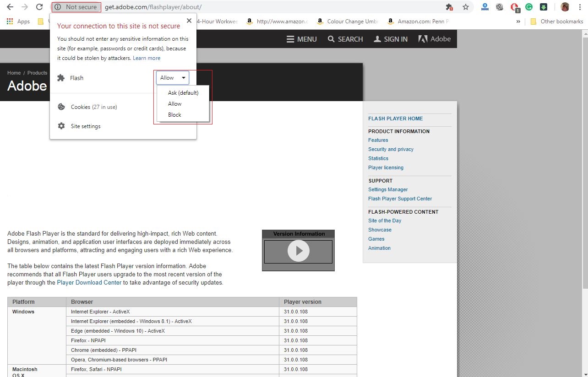Click the Site settings gear icon

tap(61, 126)
